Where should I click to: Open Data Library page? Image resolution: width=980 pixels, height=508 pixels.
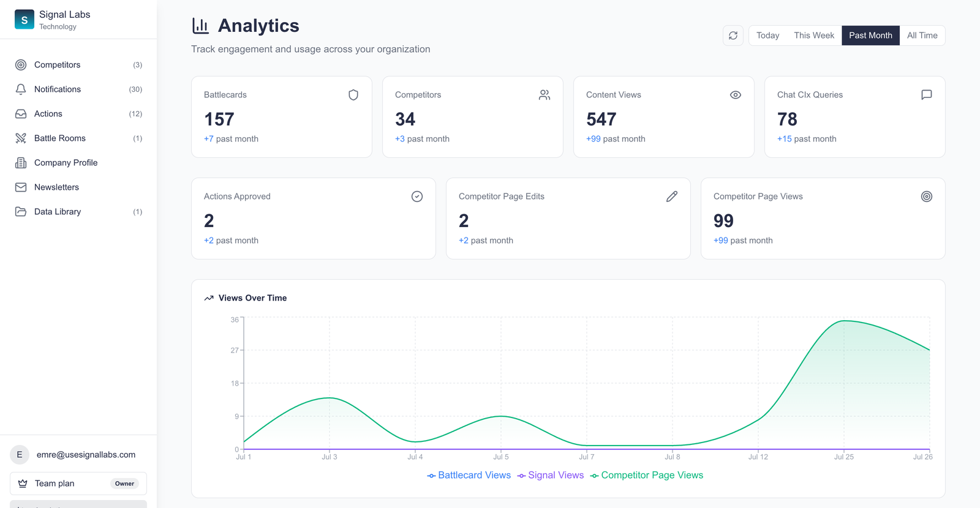(78, 212)
